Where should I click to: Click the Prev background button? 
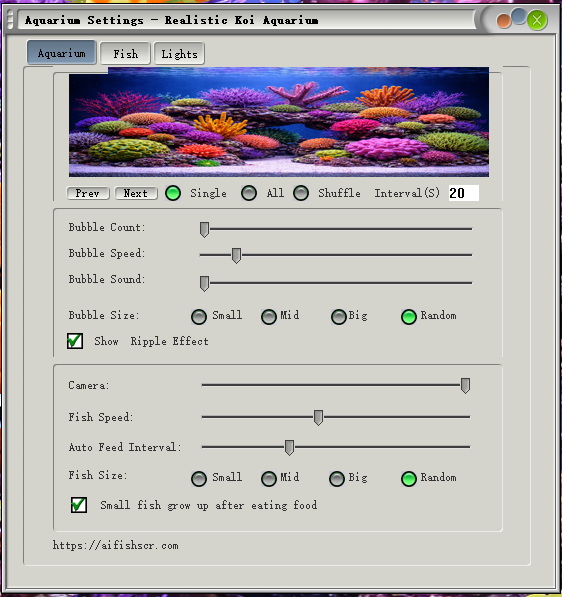point(88,193)
